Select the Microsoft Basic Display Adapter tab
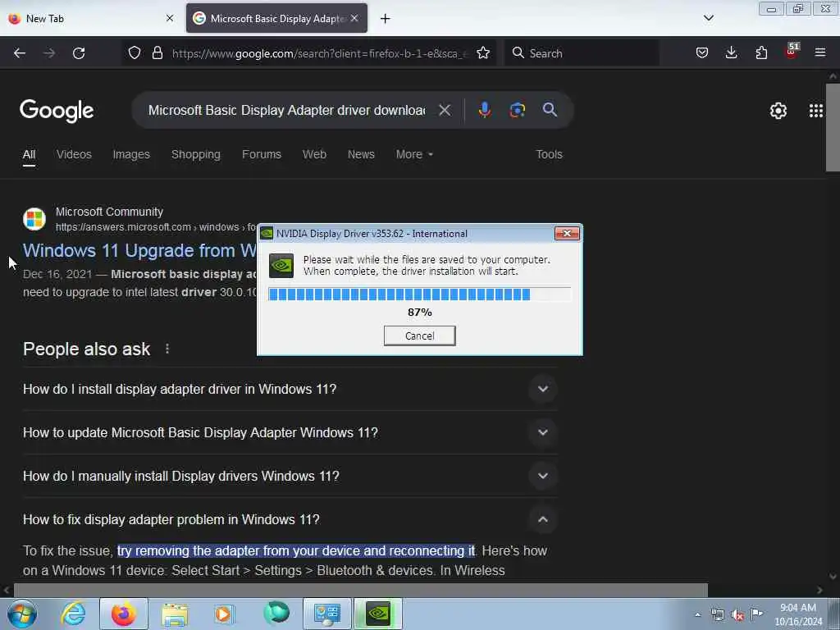Screen dimensions: 840x630 [x=276, y=19]
